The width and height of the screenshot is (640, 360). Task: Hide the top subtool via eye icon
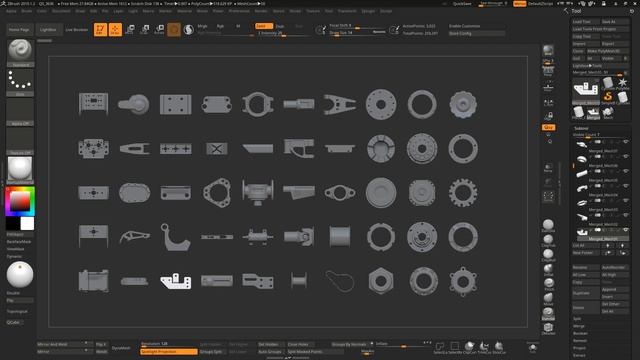[626, 142]
